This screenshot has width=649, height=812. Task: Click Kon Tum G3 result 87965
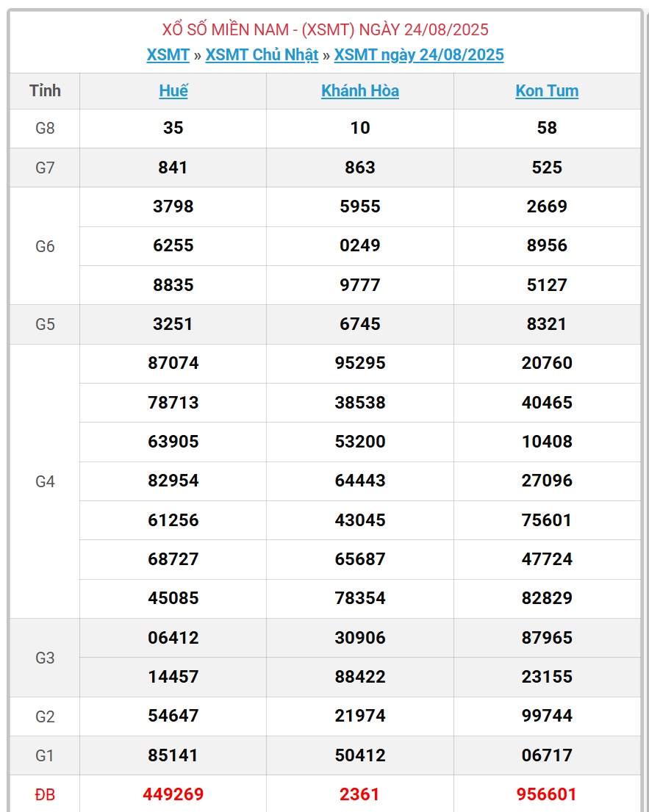pyautogui.click(x=546, y=638)
